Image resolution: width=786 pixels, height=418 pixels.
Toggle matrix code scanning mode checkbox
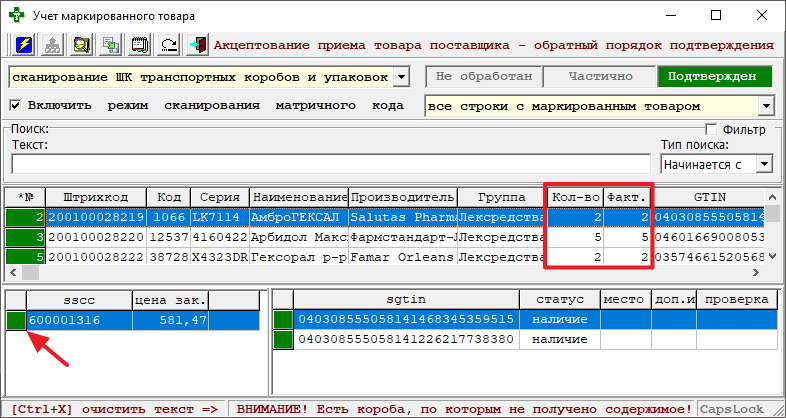point(16,106)
